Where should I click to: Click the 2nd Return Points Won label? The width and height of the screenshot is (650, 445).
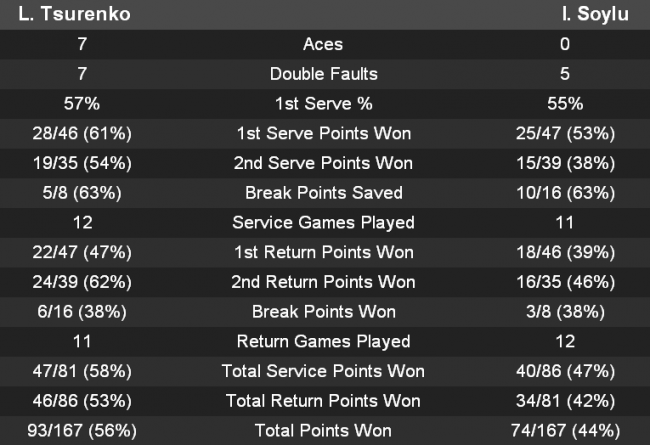click(323, 282)
